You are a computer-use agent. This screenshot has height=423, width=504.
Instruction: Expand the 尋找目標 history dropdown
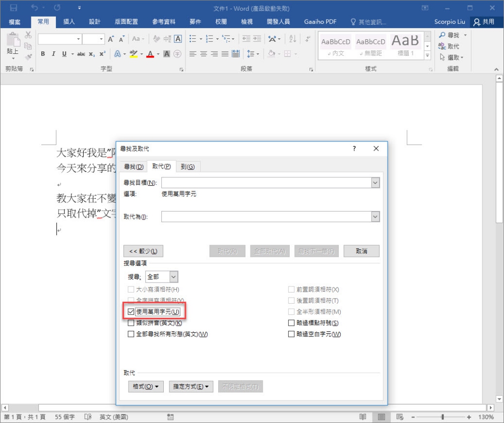click(375, 183)
